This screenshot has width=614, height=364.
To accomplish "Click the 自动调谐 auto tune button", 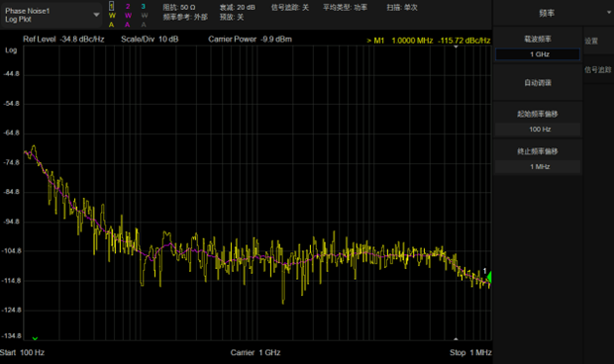I will pos(538,83).
